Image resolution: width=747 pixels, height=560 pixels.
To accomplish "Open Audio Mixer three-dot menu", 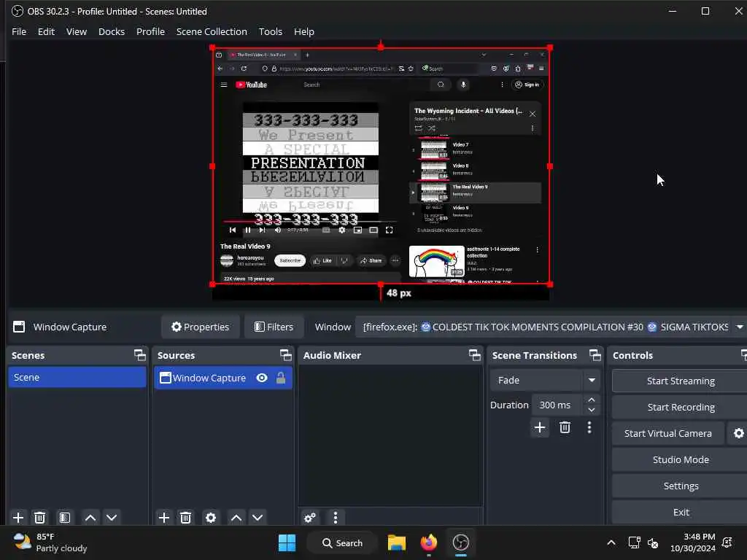I will pyautogui.click(x=336, y=518).
